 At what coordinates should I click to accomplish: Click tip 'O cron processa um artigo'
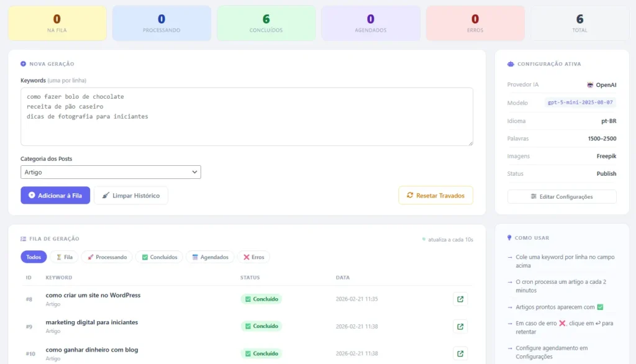pos(561,286)
